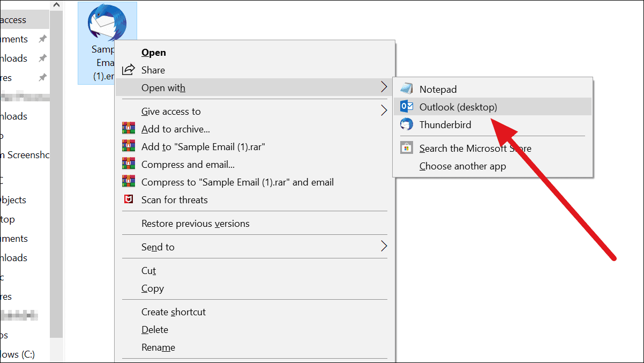Viewport: 644px width, 363px height.
Task: Click the Outlook (desktop) icon
Action: click(407, 107)
